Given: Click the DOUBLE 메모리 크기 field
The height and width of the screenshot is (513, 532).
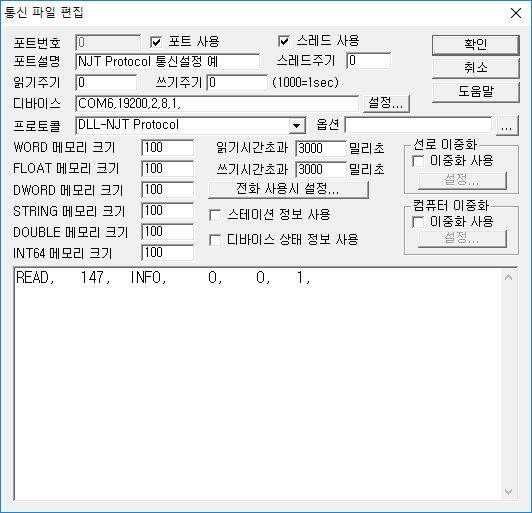Looking at the screenshot, I should 168,232.
